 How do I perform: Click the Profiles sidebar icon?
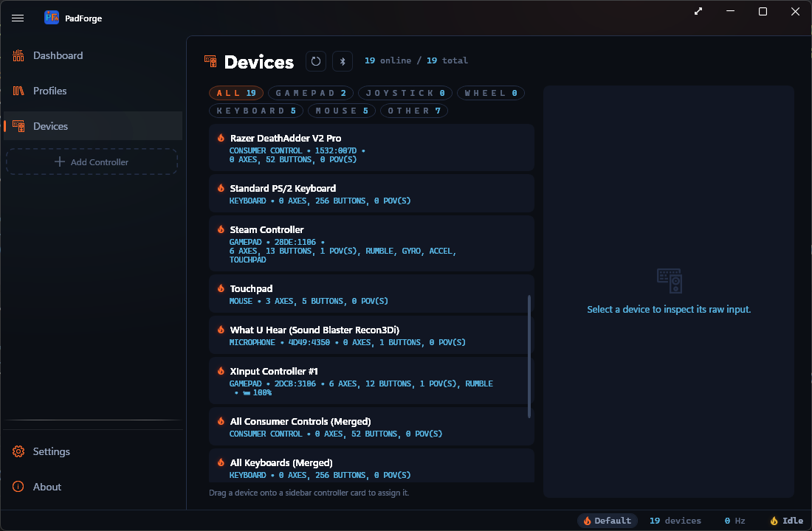coord(18,91)
